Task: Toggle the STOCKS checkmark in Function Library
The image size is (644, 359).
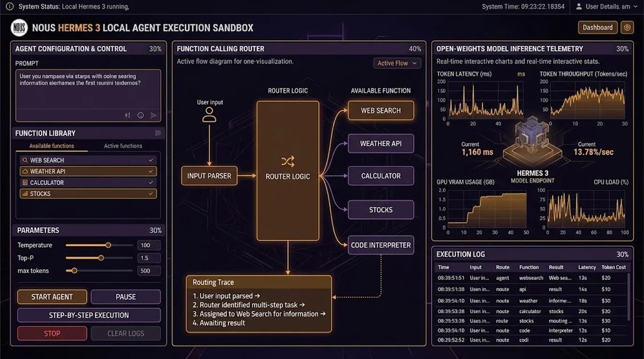Action: point(151,194)
